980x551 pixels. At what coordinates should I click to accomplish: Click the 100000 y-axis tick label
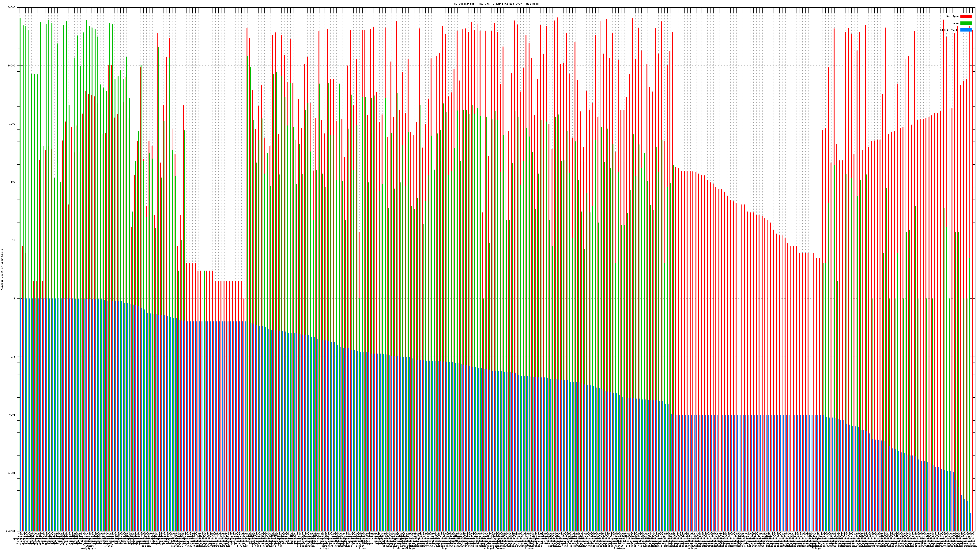pyautogui.click(x=11, y=8)
